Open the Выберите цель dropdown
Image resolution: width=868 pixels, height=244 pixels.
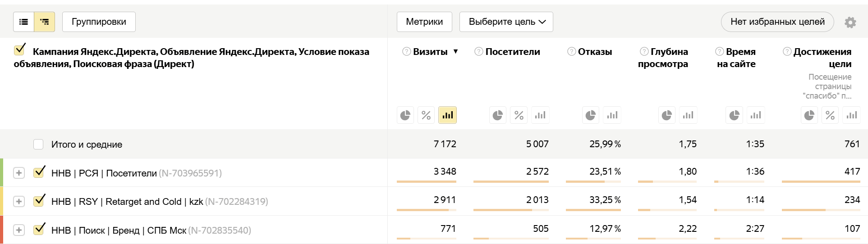tap(506, 22)
